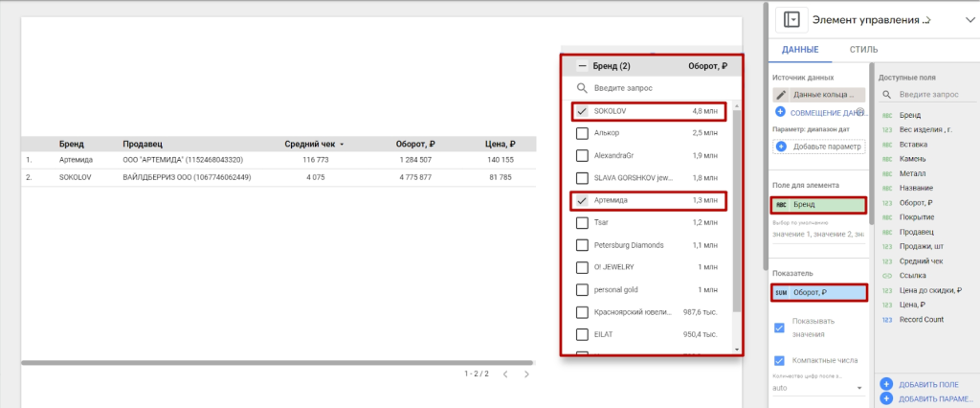The image size is (980, 408).
Task: Click the minus icon next to Бренд (2)
Action: [x=581, y=67]
